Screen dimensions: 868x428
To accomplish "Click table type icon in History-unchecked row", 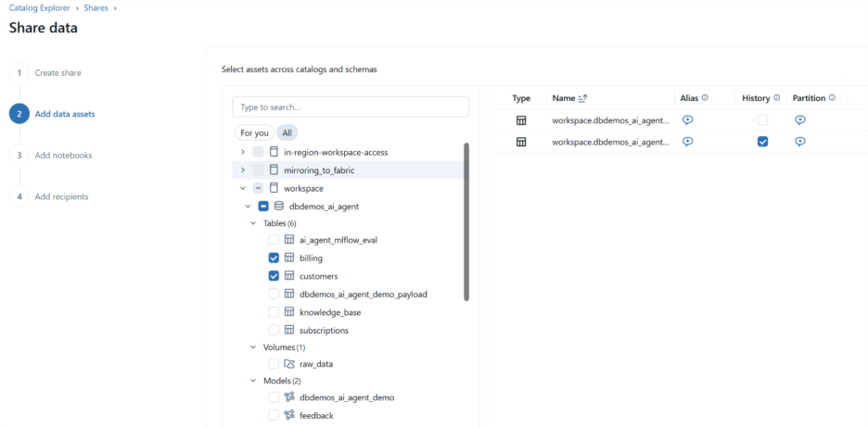I will point(521,120).
